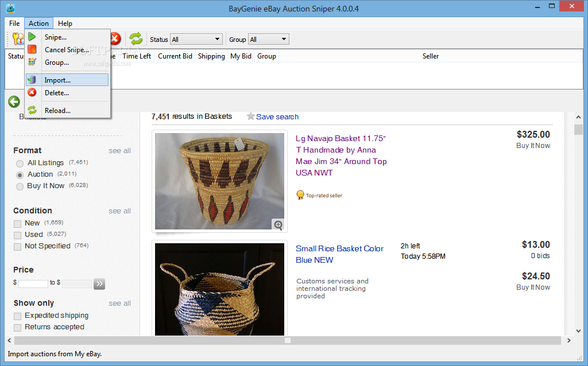Click the horizontal scrollbar right arrow
This screenshot has height=366, width=588.
pyautogui.click(x=569, y=341)
